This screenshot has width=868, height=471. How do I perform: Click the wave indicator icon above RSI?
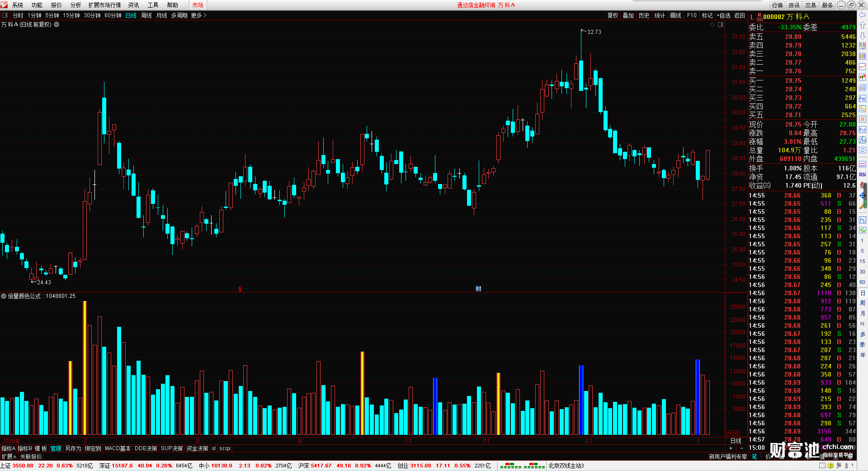pos(863,164)
